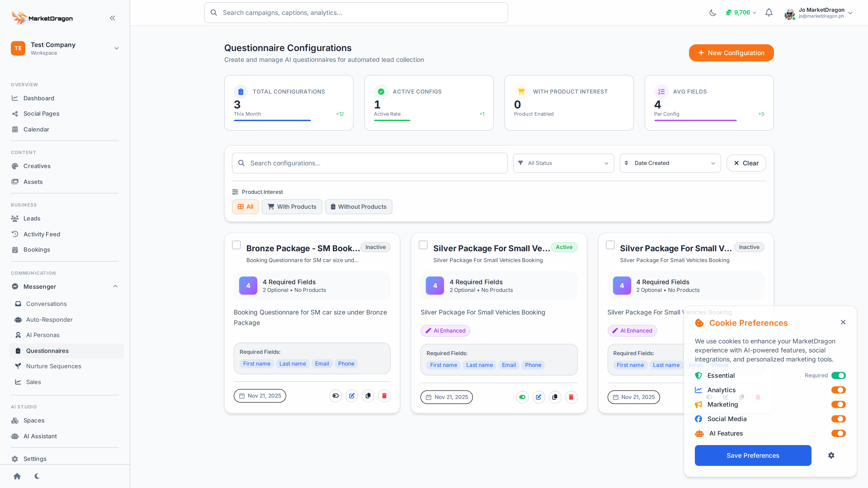Screen dimensions: 868x488
Task: Select the inactive Silver Package checkbox
Action: [x=610, y=245]
